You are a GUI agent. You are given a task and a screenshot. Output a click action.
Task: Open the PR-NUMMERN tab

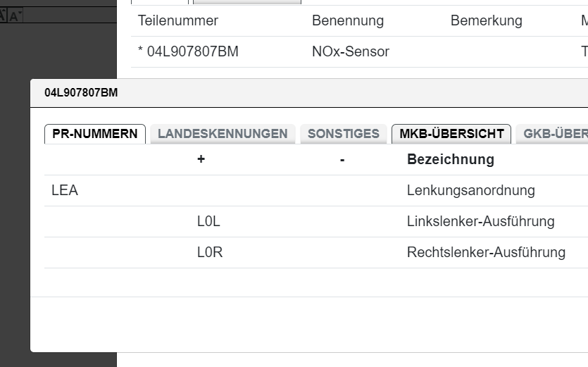(x=95, y=134)
